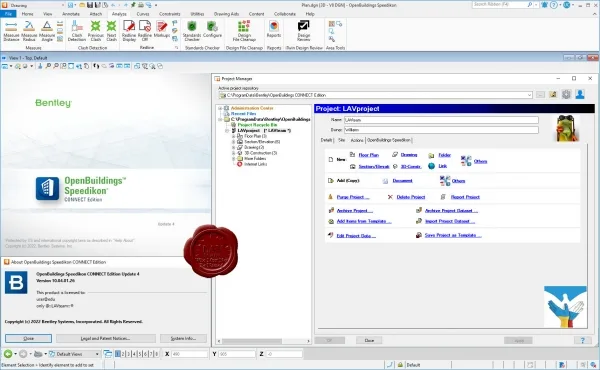
Task: Click the lock icon in status bar
Action: tap(400, 365)
